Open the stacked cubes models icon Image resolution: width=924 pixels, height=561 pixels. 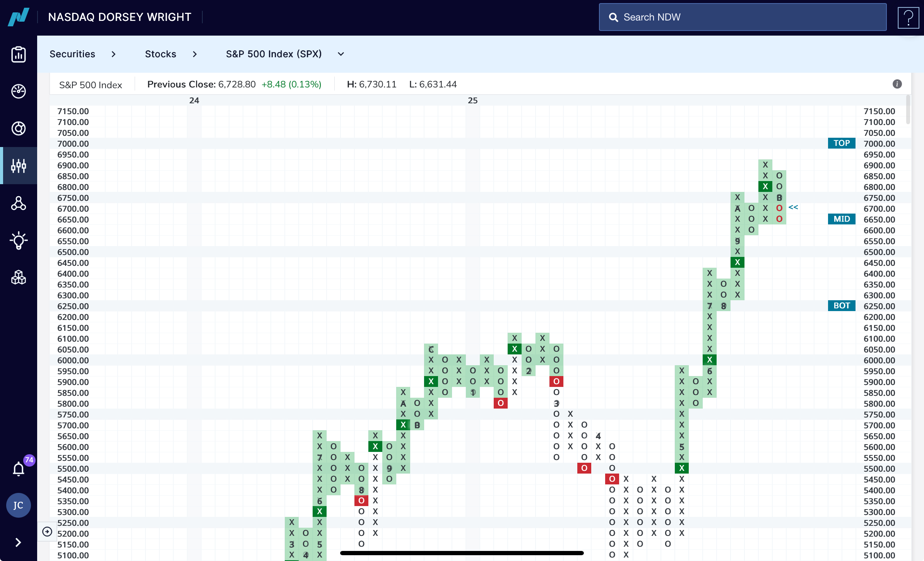pyautogui.click(x=19, y=277)
